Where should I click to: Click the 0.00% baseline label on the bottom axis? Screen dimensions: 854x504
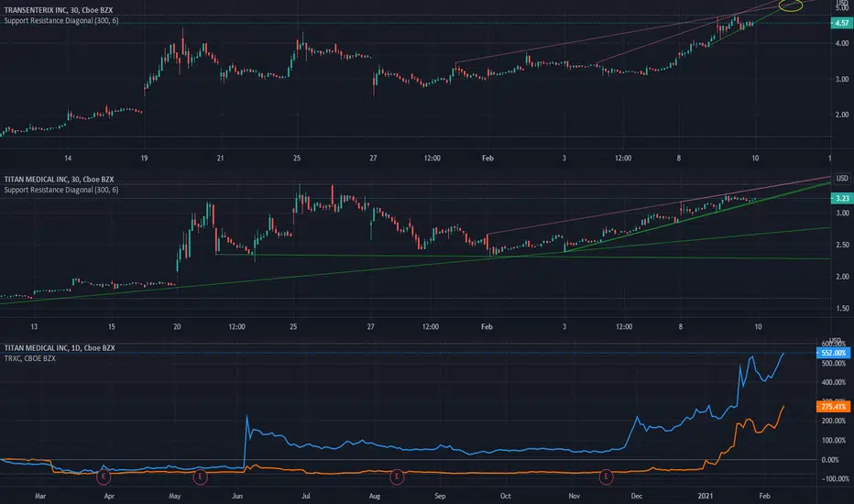830,460
